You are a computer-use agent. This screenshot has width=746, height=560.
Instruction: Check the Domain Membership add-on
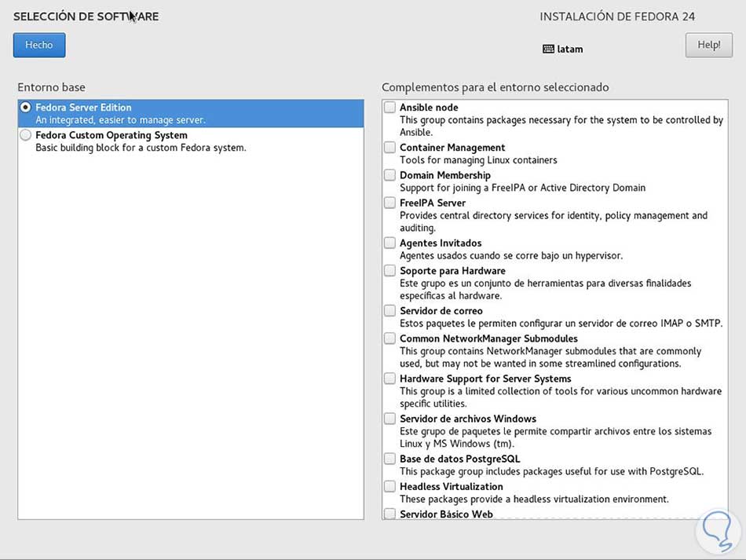click(x=389, y=175)
